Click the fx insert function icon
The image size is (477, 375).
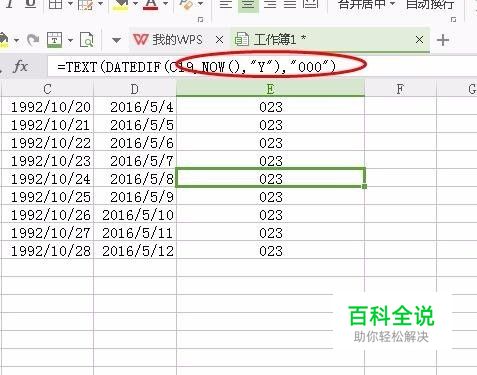pos(21,67)
